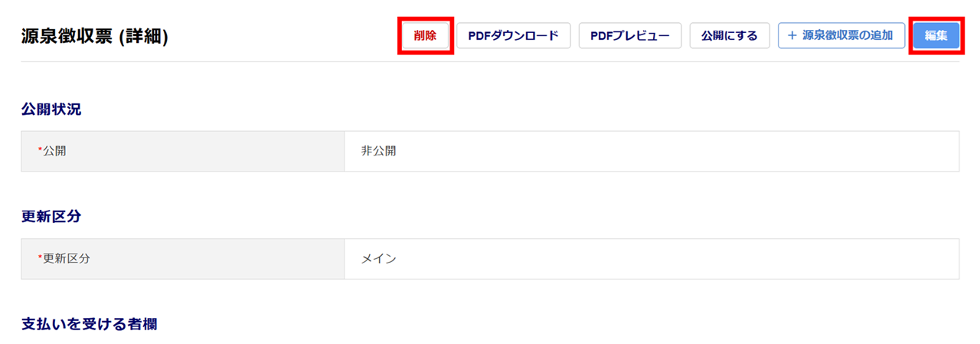Click the 更新区分 field label in the table
The width and height of the screenshot is (980, 344).
(67, 259)
